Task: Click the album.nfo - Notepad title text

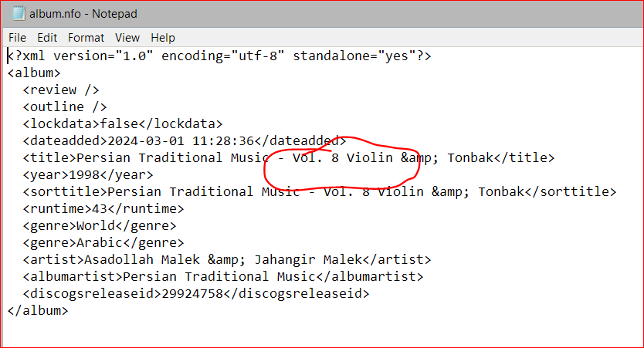Action: pos(83,14)
